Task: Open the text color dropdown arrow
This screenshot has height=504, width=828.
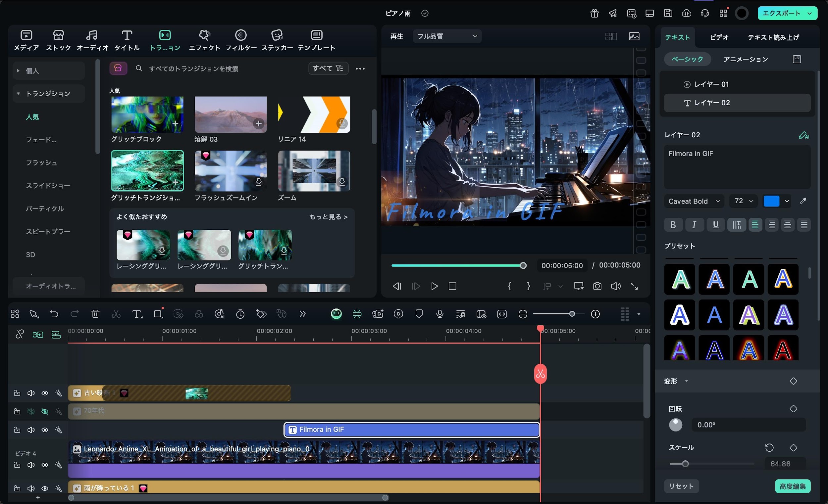Action: point(787,201)
